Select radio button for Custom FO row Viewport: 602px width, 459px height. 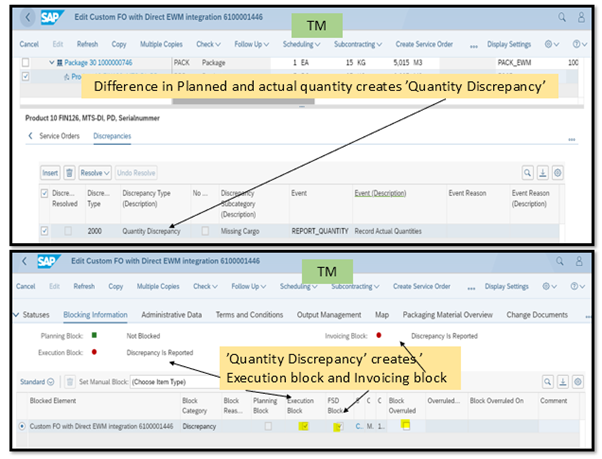point(24,426)
